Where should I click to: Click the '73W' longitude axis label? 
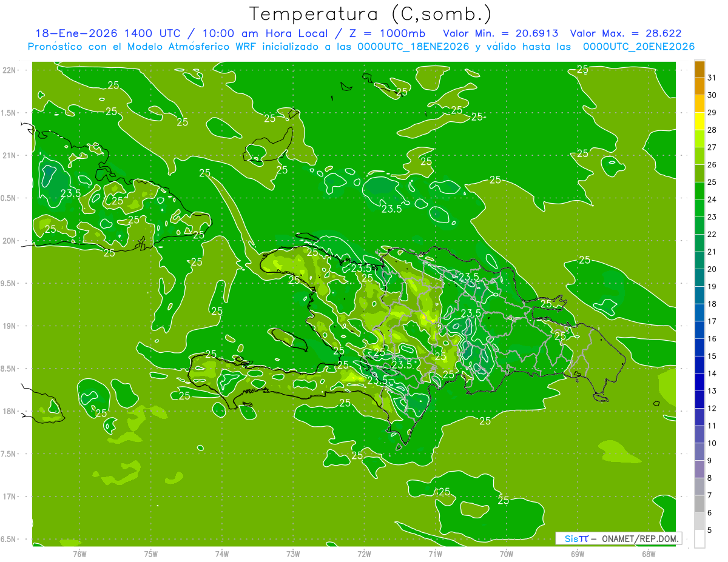(293, 554)
